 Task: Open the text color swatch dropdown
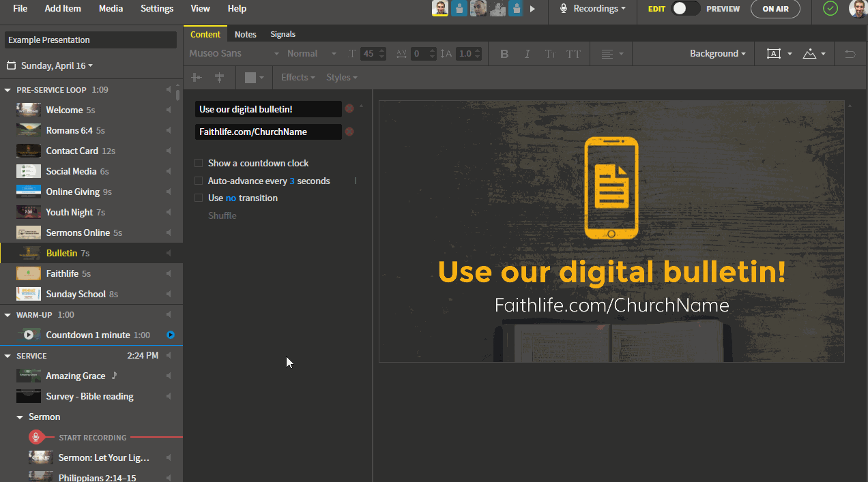click(254, 78)
